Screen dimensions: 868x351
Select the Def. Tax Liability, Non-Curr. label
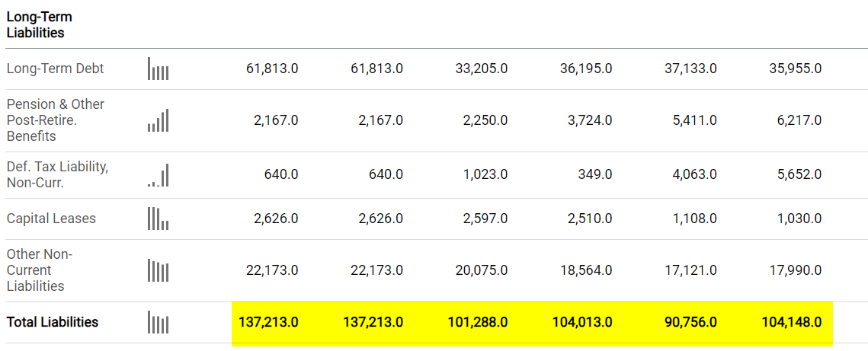[57, 174]
